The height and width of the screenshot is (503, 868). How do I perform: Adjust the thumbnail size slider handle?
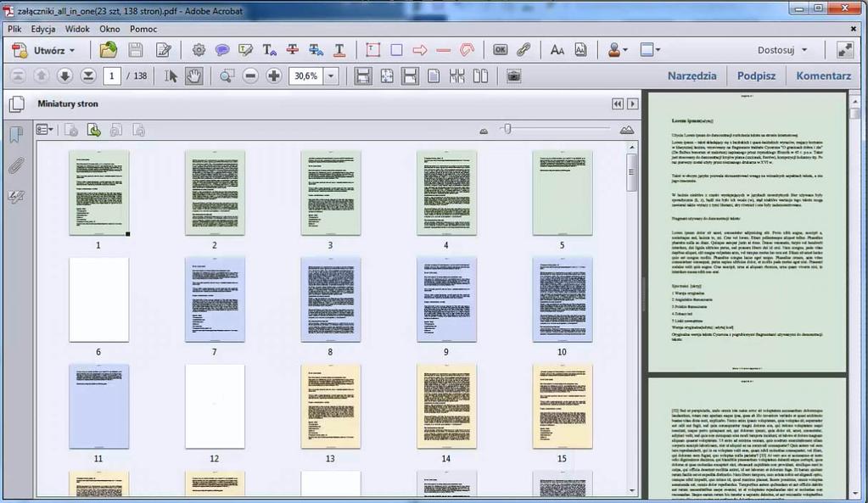click(x=507, y=129)
